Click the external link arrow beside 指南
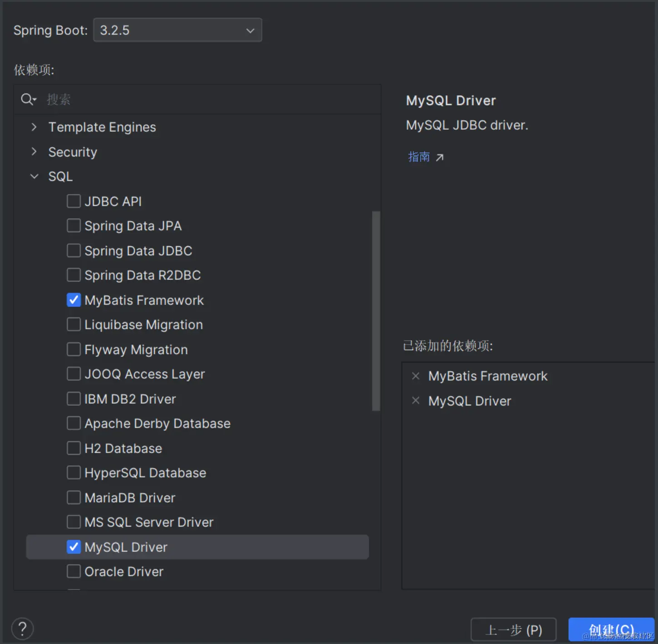This screenshot has width=658, height=644. click(439, 157)
